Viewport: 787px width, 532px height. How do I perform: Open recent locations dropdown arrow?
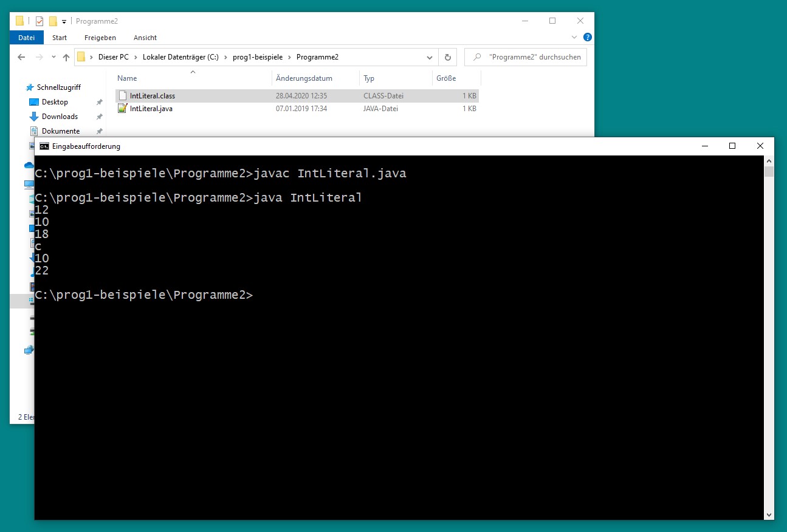point(53,57)
